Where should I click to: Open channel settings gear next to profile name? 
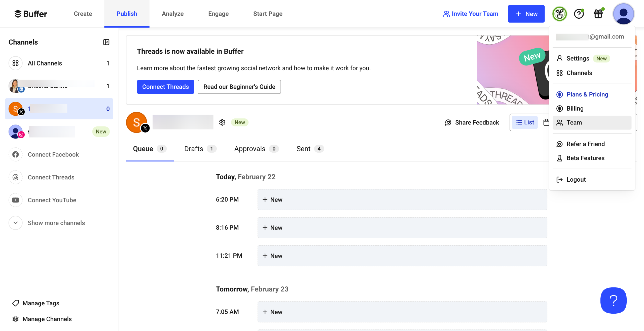point(222,122)
